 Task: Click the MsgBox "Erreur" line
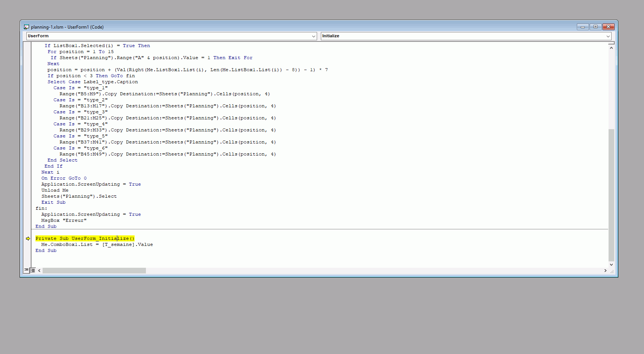64,220
